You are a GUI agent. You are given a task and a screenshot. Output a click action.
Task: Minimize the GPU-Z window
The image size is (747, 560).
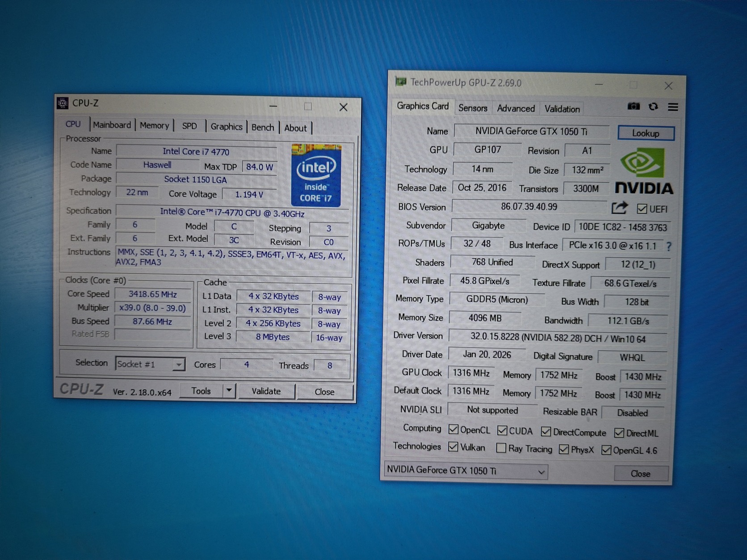pos(599,84)
